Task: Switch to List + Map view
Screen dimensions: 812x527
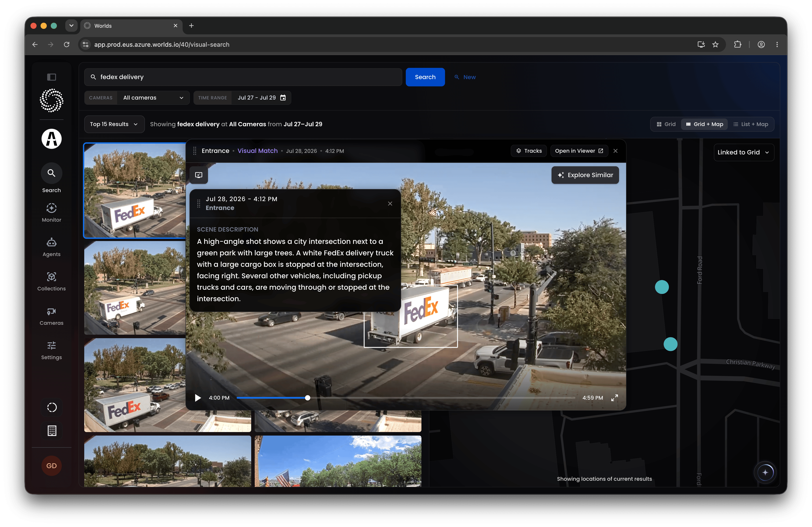Action: tap(751, 124)
